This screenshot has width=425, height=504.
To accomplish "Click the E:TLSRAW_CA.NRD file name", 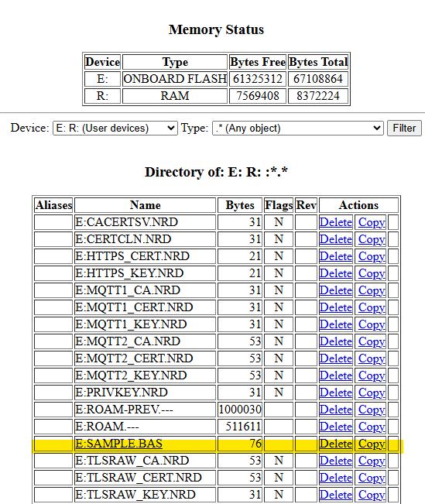I will point(132,461).
